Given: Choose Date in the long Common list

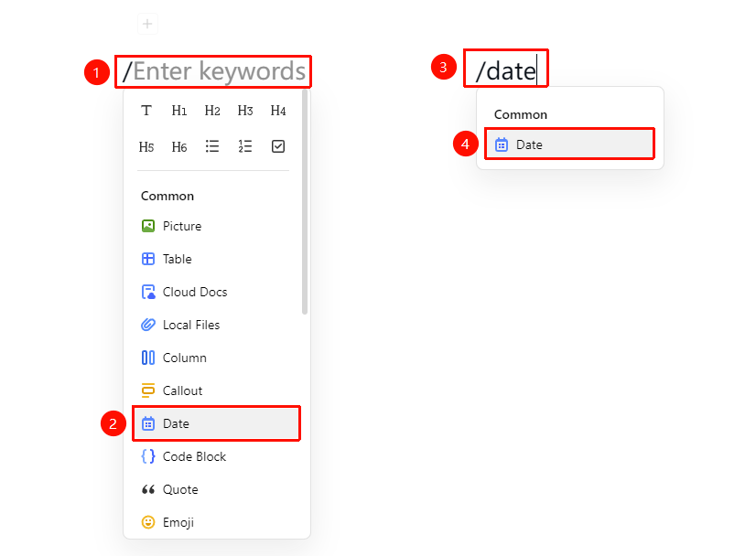Looking at the screenshot, I should 217,423.
